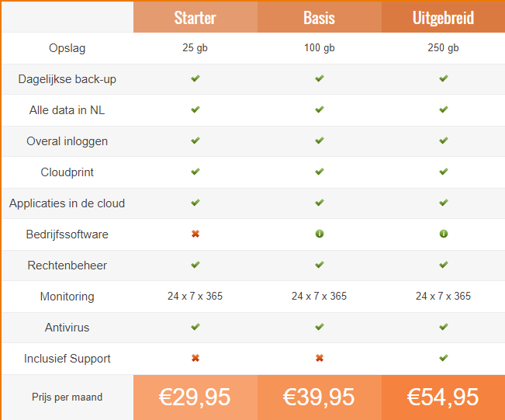Click the 250 gb Opslag value
The height and width of the screenshot is (420, 505).
[443, 47]
